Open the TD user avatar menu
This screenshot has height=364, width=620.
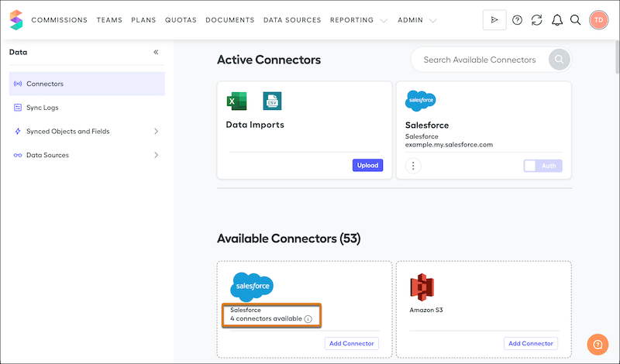pos(598,20)
